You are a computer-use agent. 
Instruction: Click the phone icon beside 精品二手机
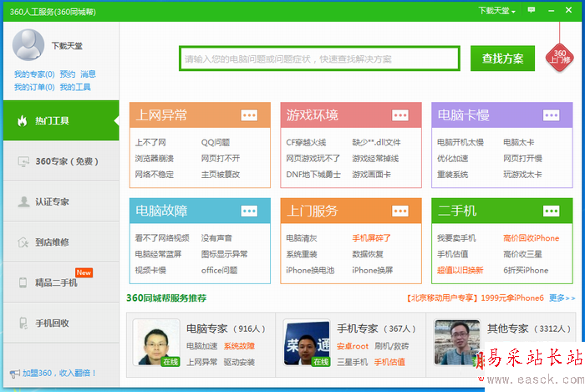(23, 283)
